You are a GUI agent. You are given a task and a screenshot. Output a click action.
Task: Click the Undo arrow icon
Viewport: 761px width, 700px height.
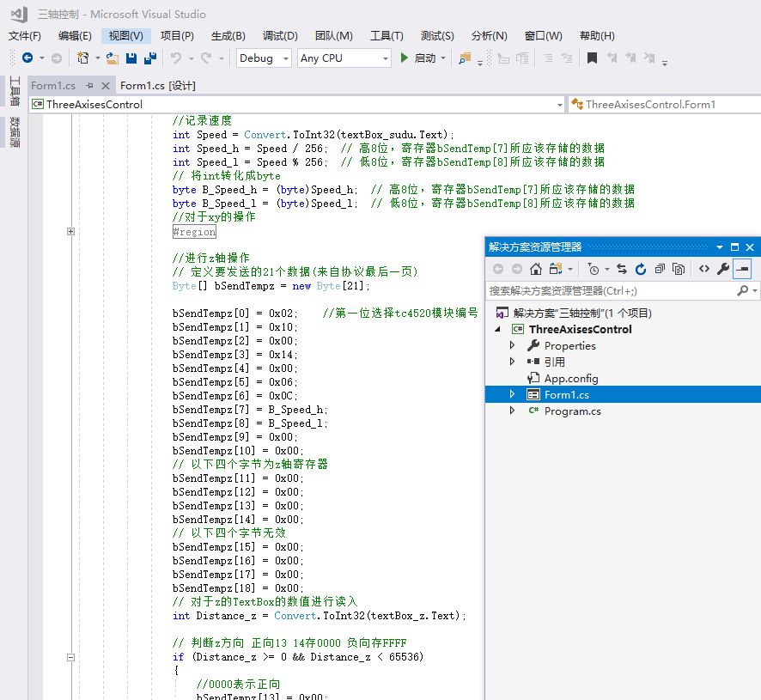coord(176,58)
